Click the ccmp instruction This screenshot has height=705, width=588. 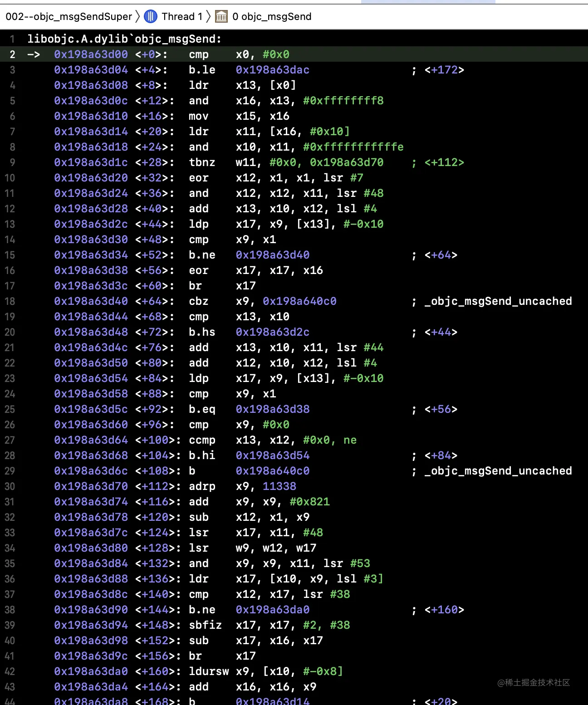pyautogui.click(x=202, y=440)
